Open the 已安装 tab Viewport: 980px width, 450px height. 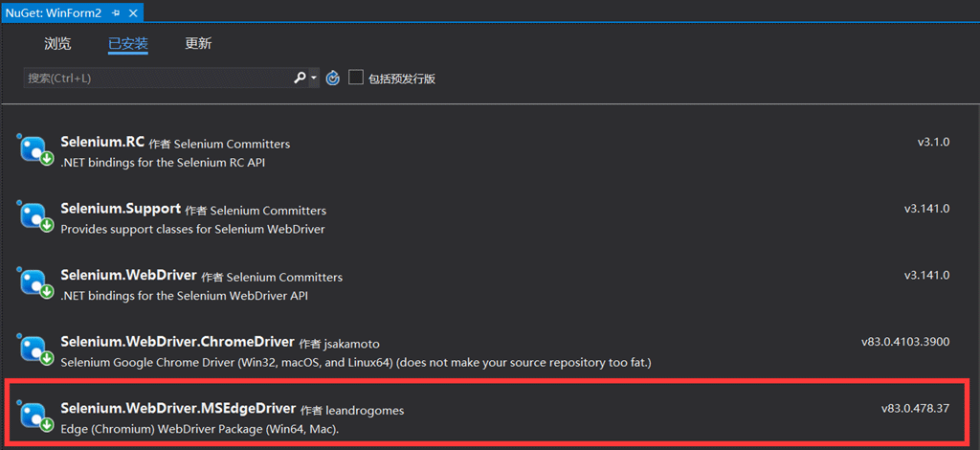pos(127,43)
